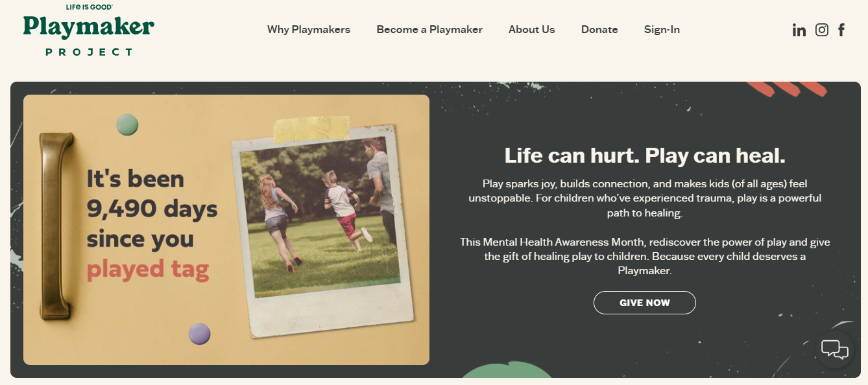Open the Become a Playmaker menu

coord(429,30)
